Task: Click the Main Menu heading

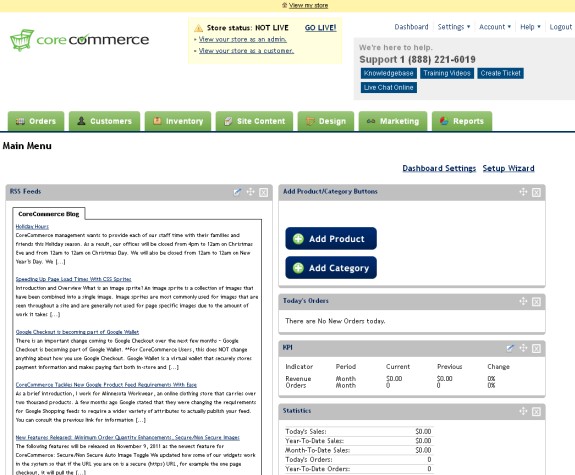Action: tap(27, 146)
